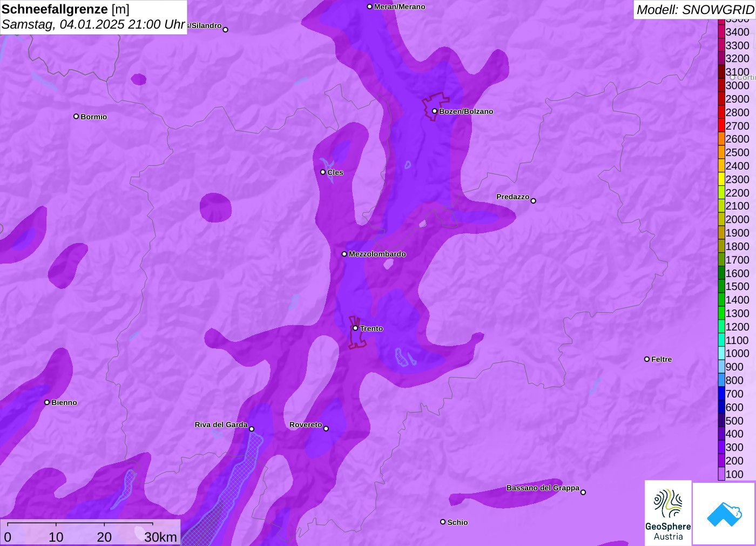Select the 3100 m dark red legend swatch
Screen dimensions: 756x546
tap(721, 72)
